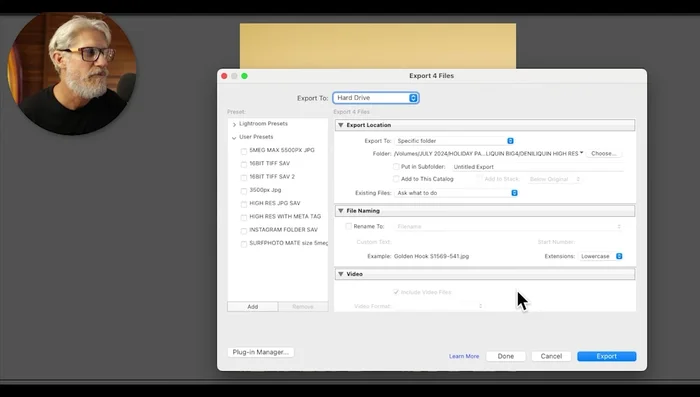Check the INSTAGRAM FOLDER SAV preset
The width and height of the screenshot is (700, 397).
tap(244, 231)
